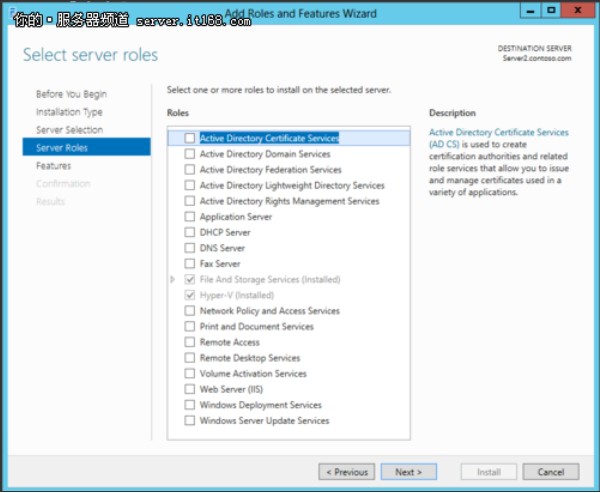Enable Windows Server Update Services checkbox
600x493 pixels.
pyautogui.click(x=189, y=420)
